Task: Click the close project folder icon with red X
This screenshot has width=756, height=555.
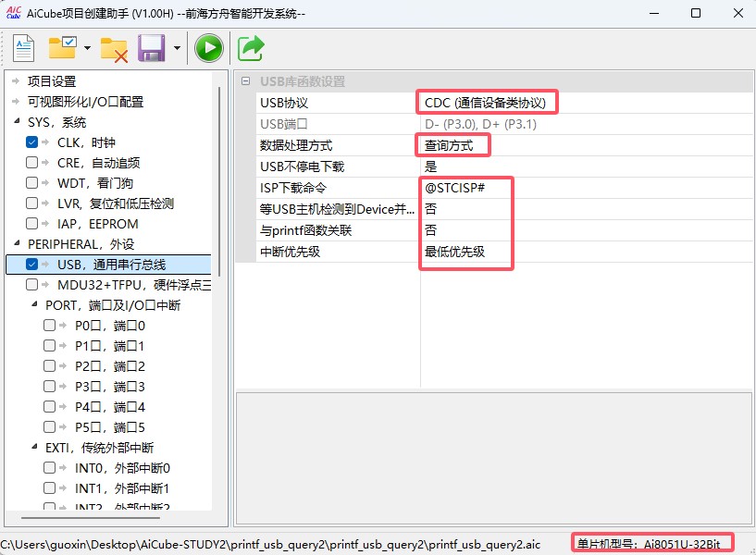Action: click(114, 49)
